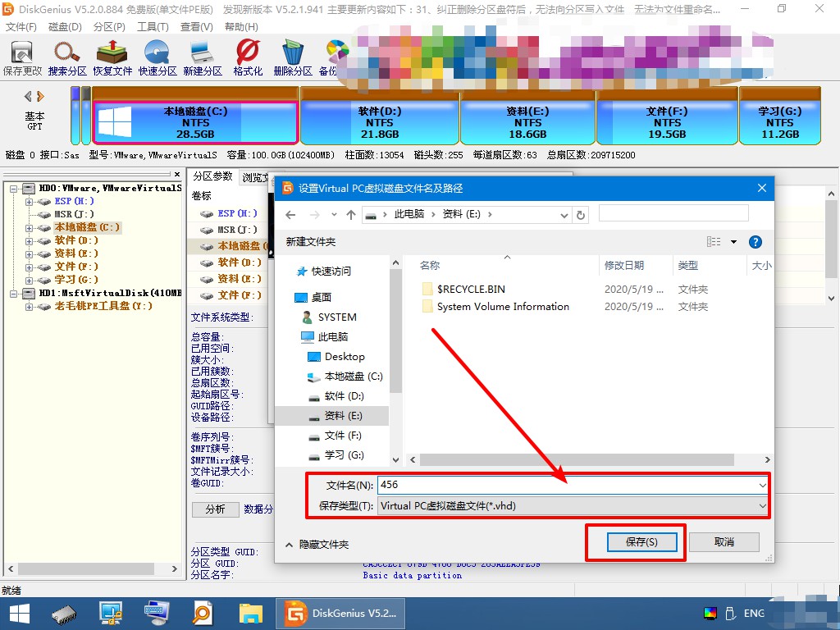Open the view options dropdown arrow

733,242
